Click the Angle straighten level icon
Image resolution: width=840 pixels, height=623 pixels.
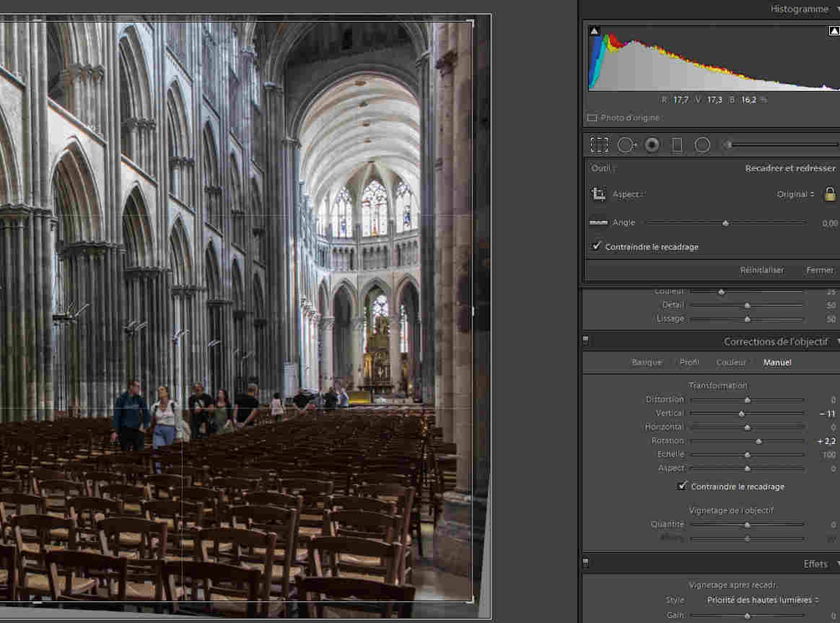click(598, 222)
